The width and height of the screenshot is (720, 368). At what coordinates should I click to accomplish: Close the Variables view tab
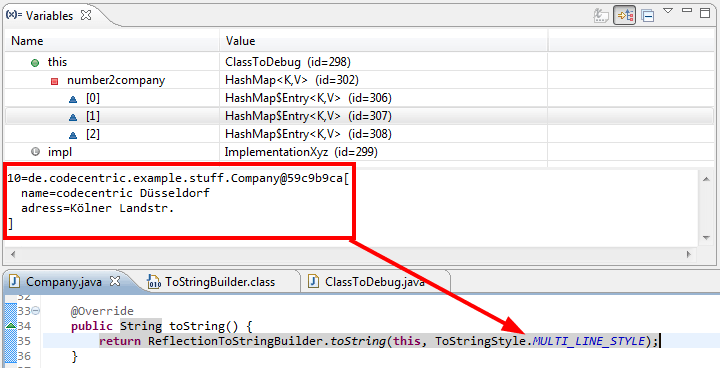(86, 15)
